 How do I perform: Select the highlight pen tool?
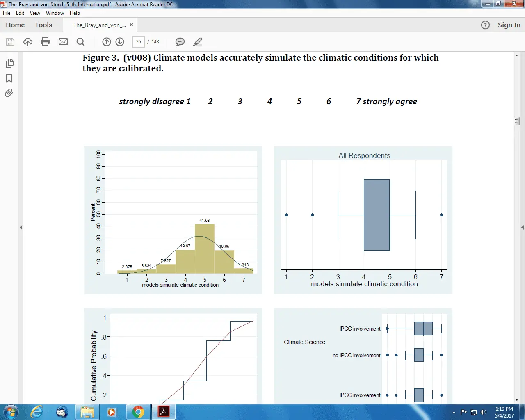pyautogui.click(x=198, y=42)
